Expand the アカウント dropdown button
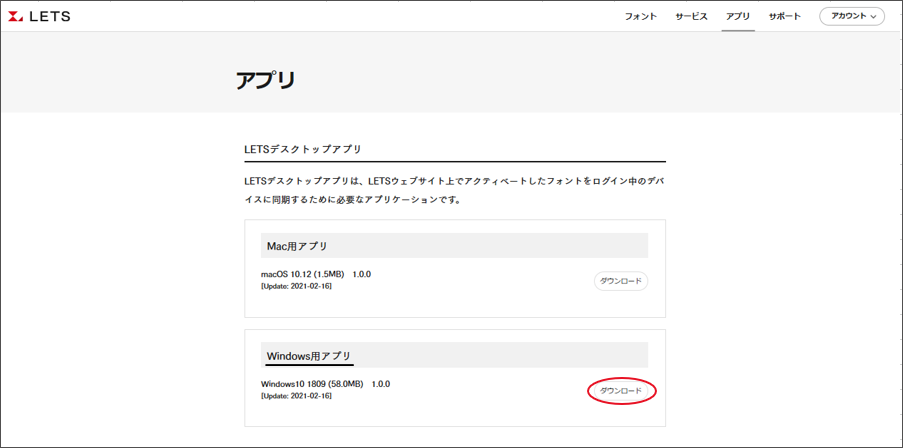 pyautogui.click(x=850, y=17)
